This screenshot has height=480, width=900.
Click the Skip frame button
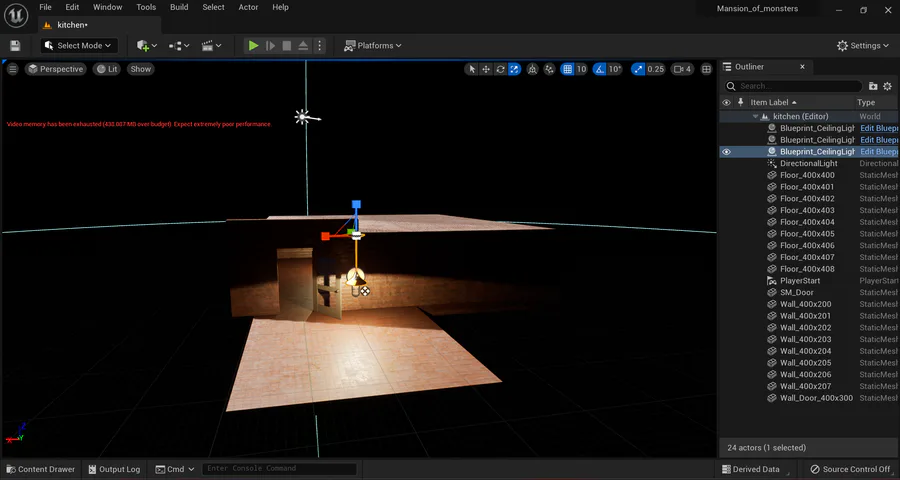coord(270,45)
